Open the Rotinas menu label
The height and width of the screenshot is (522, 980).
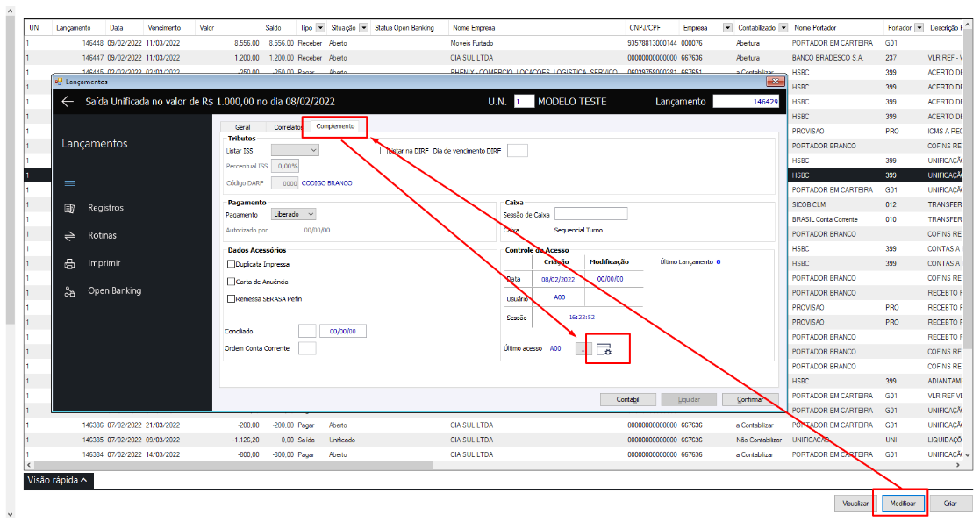click(102, 236)
